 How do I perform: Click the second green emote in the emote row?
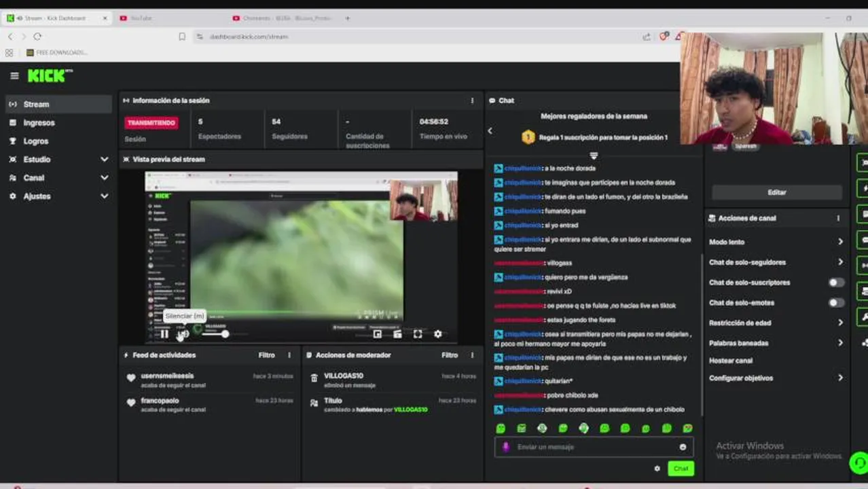tap(522, 429)
